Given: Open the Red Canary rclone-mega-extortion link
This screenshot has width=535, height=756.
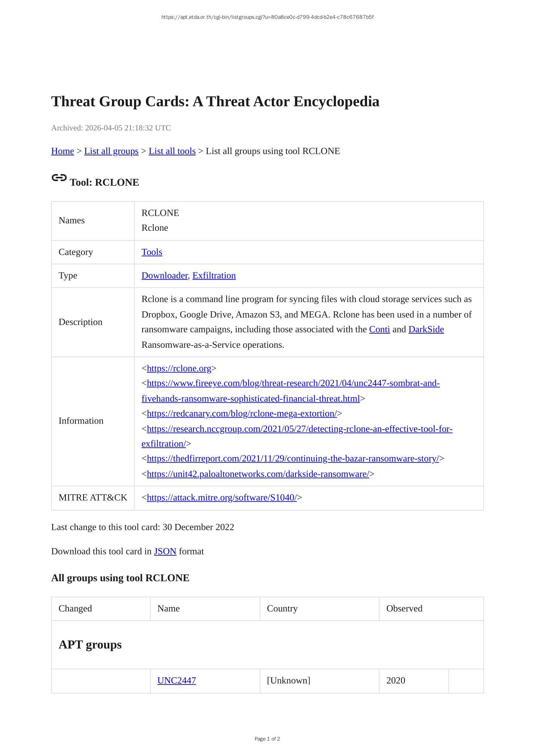Looking at the screenshot, I should click(x=242, y=414).
